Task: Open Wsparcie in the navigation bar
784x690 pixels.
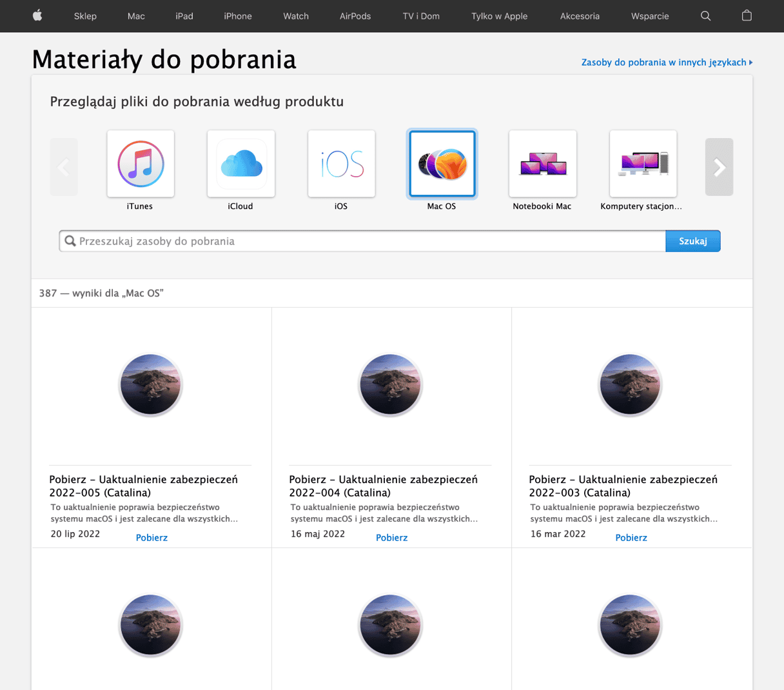Action: [x=650, y=16]
